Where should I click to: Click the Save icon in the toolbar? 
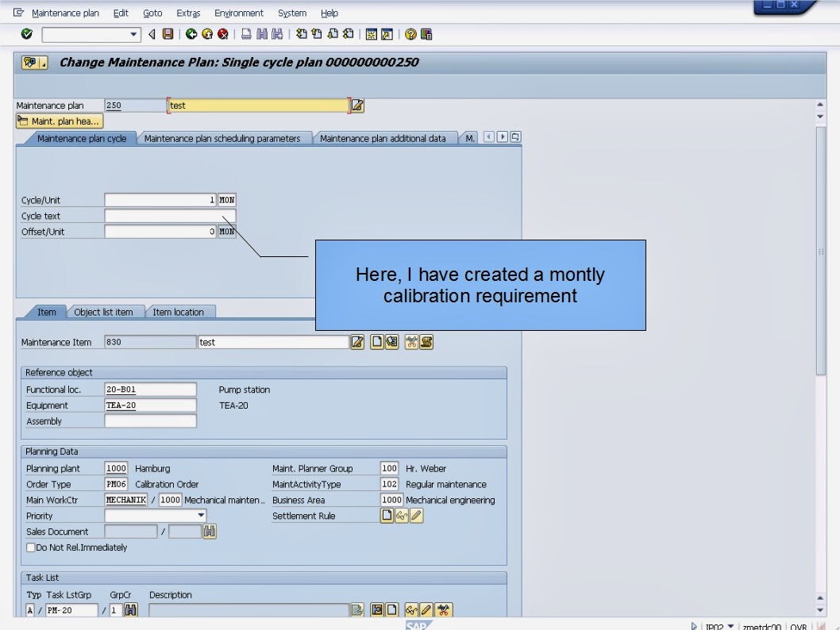pos(167,34)
